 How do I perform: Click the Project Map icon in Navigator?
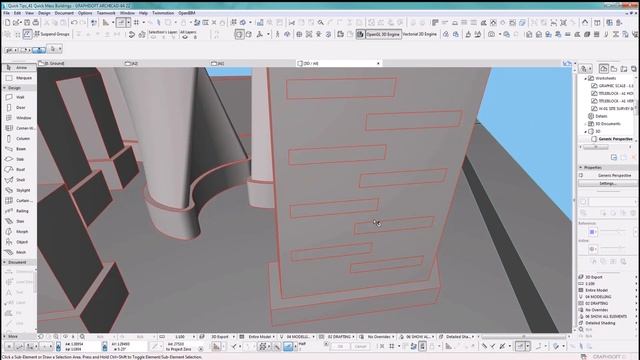point(604,69)
